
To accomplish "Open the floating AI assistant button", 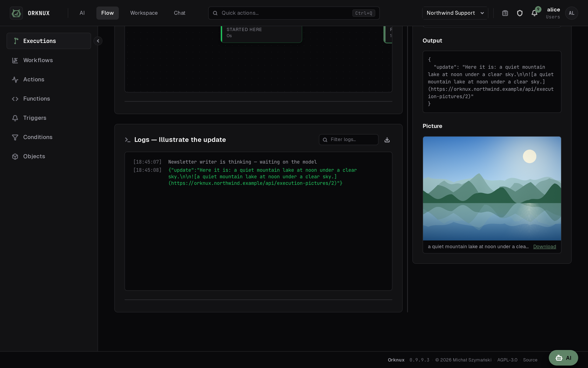I will (x=563, y=358).
